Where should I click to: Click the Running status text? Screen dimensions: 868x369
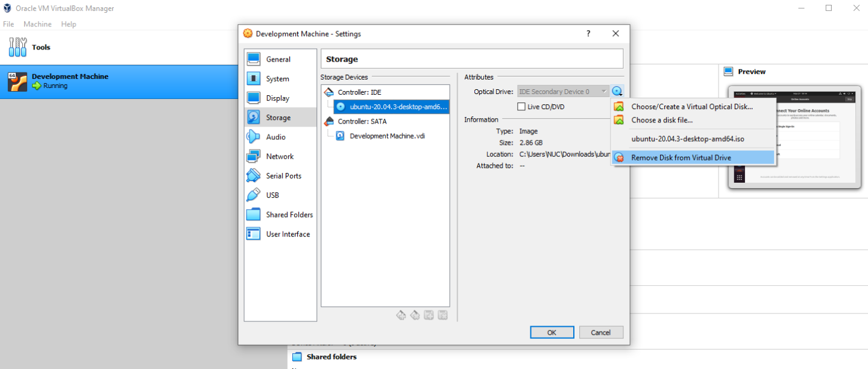(x=55, y=86)
